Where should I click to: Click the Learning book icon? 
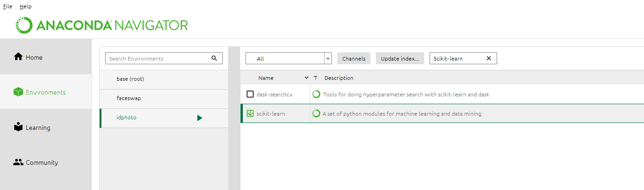tap(18, 127)
